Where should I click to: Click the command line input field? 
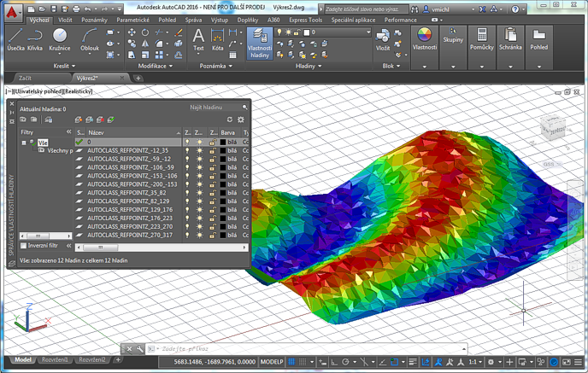[x=306, y=348]
